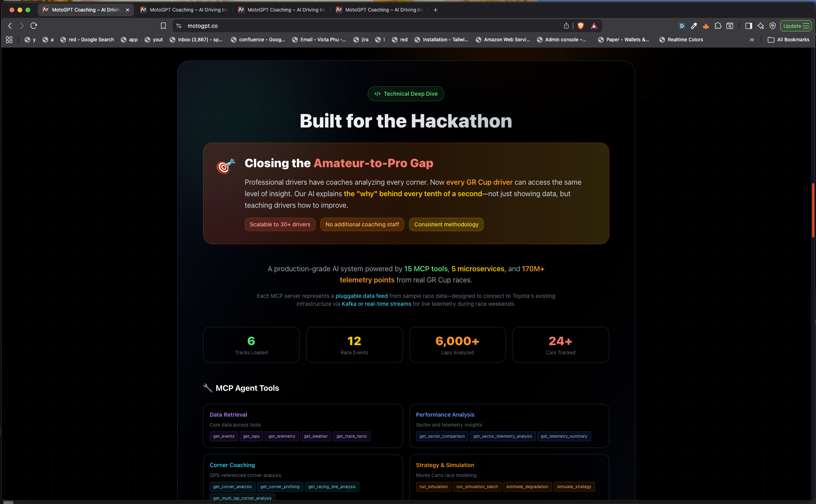
Task: Open the Leo AI sparkle icon
Action: point(760,26)
